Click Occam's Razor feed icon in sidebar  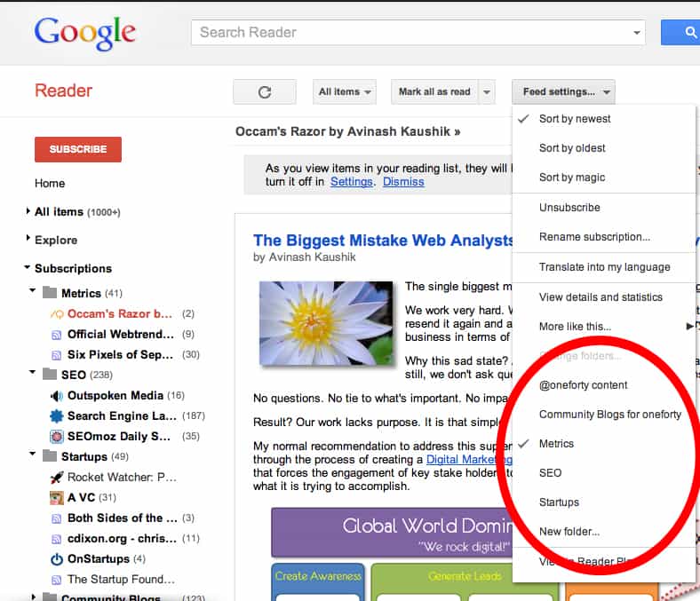click(x=57, y=314)
